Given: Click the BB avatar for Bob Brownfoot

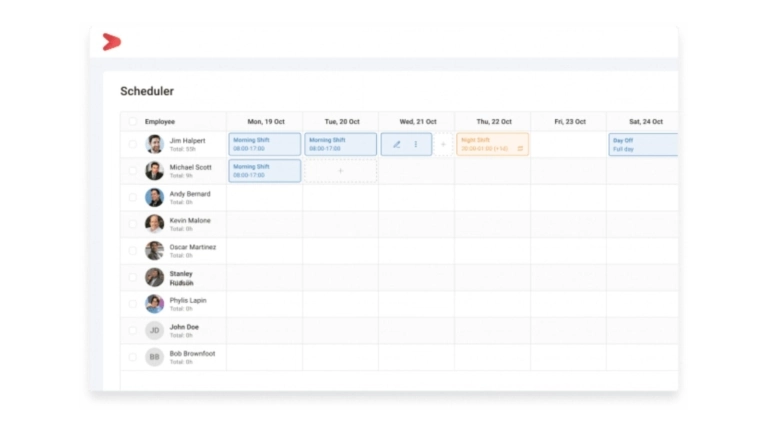Looking at the screenshot, I should pos(154,357).
